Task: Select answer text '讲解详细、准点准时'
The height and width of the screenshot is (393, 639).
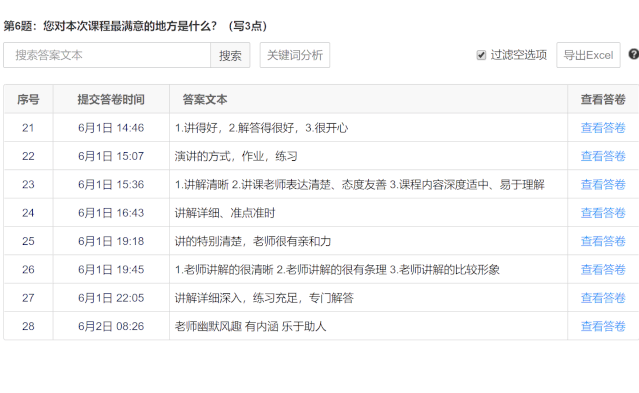Action: tap(225, 213)
